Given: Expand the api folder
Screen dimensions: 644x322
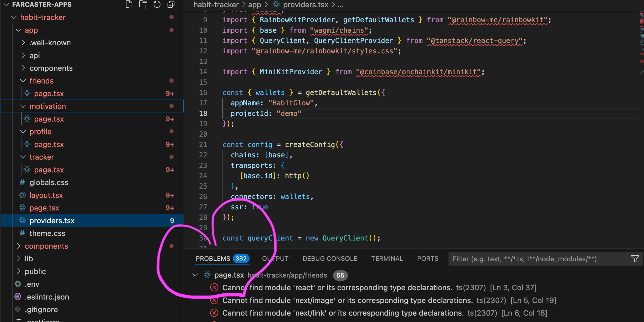Looking at the screenshot, I should point(23,55).
